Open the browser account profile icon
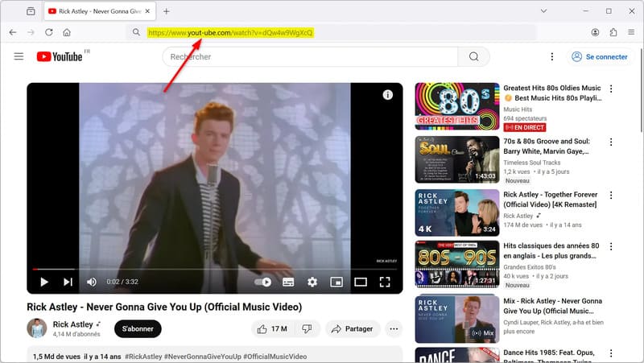The image size is (644, 363). click(595, 32)
